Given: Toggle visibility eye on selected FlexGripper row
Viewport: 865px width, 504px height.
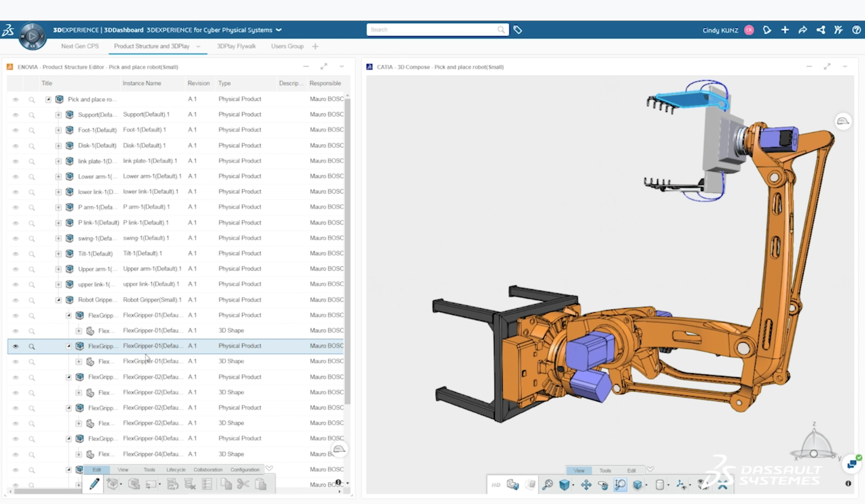Looking at the screenshot, I should pyautogui.click(x=15, y=346).
